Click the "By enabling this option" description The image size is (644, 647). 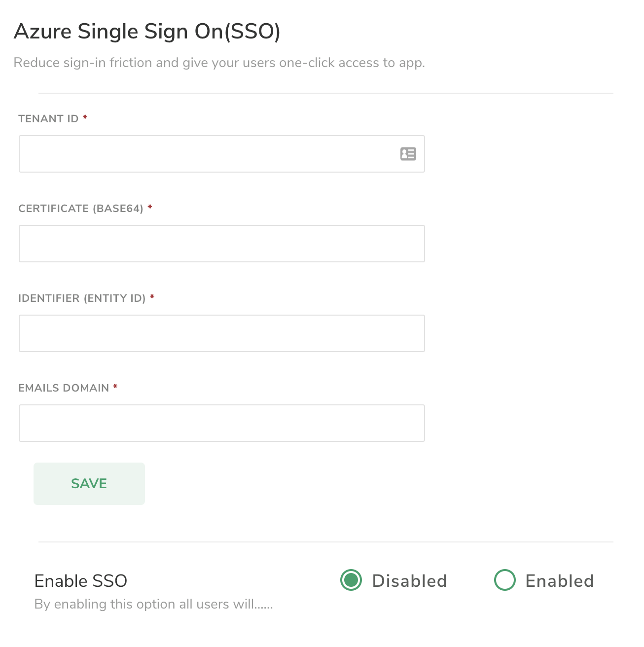click(x=153, y=604)
